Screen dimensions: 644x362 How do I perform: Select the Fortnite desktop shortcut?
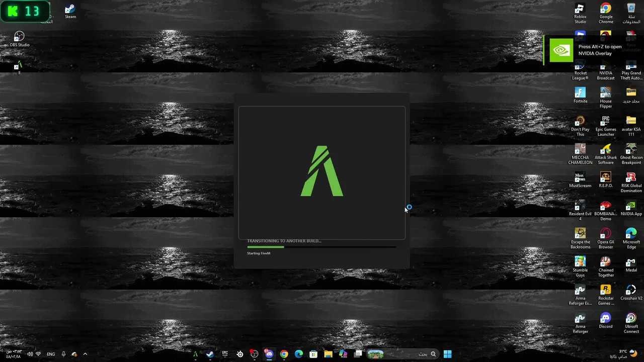pos(580,96)
